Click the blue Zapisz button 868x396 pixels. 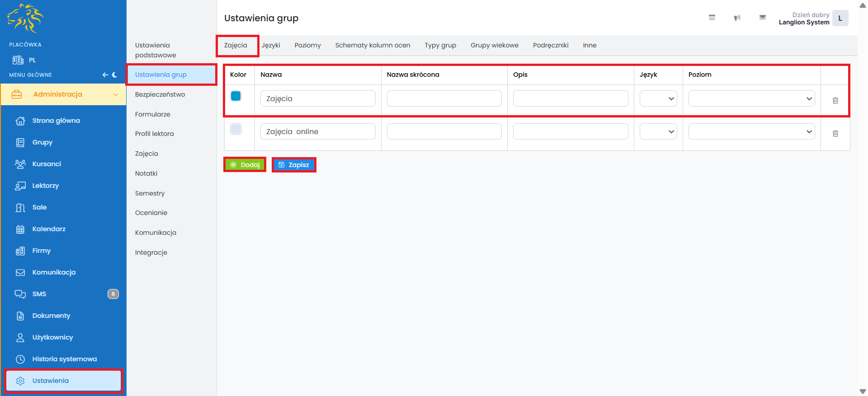coord(294,165)
